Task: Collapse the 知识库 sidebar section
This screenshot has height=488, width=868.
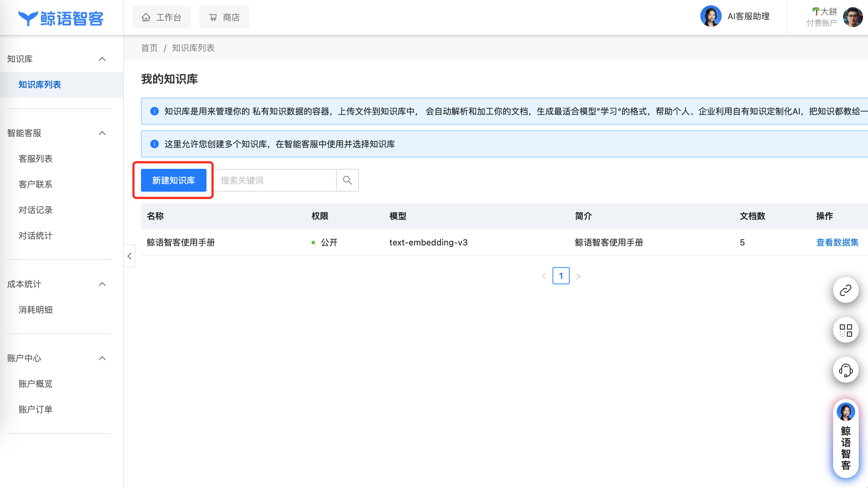Action: (102, 59)
